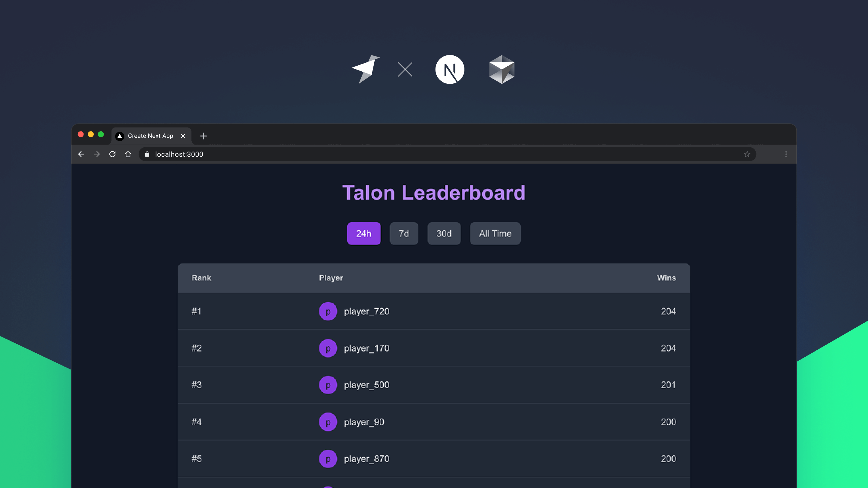Switch the leaderboard to 7d

tap(404, 233)
